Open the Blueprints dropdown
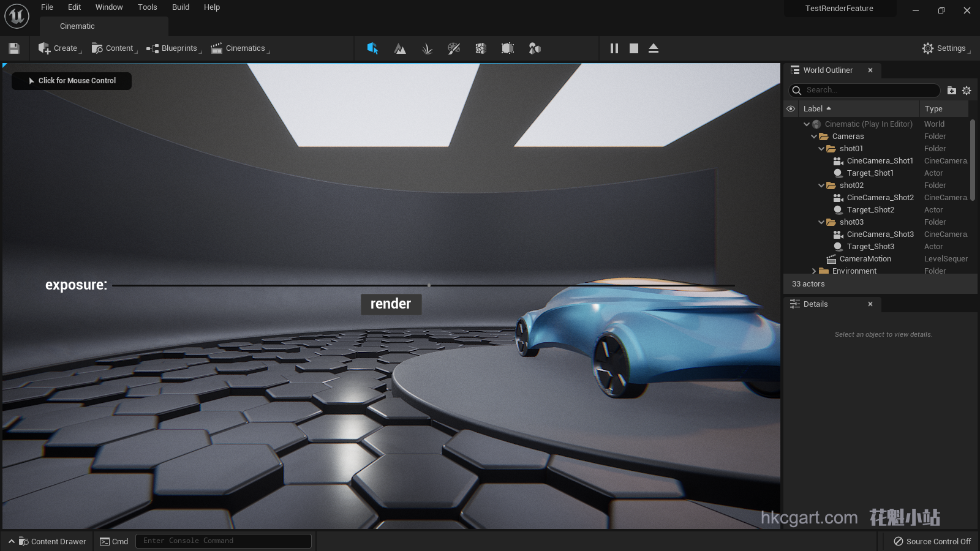The height and width of the screenshot is (551, 980). [174, 48]
